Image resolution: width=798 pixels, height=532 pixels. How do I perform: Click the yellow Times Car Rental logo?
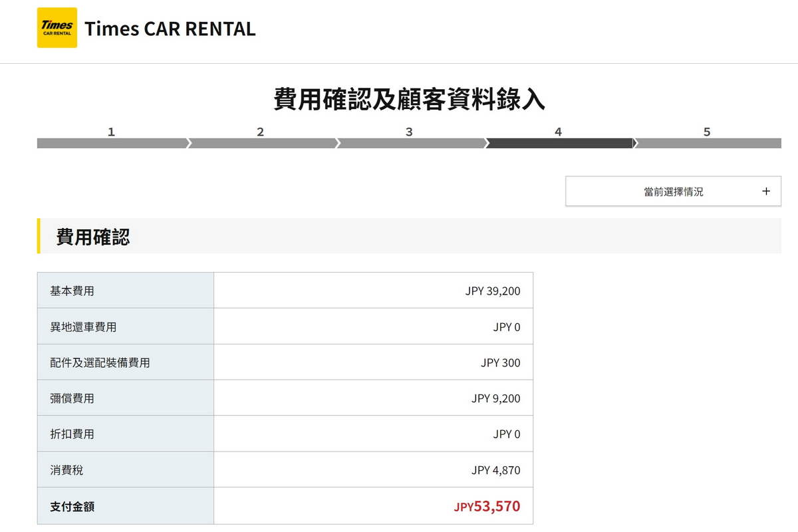pyautogui.click(x=57, y=28)
